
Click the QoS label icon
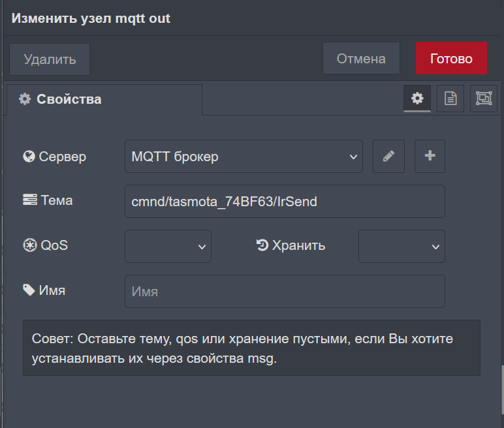[x=30, y=245]
